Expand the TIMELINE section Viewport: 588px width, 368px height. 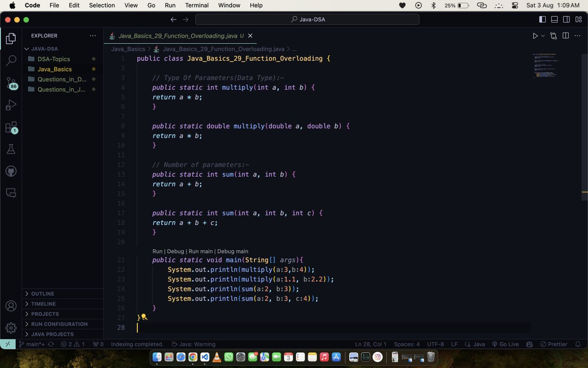click(x=63, y=304)
